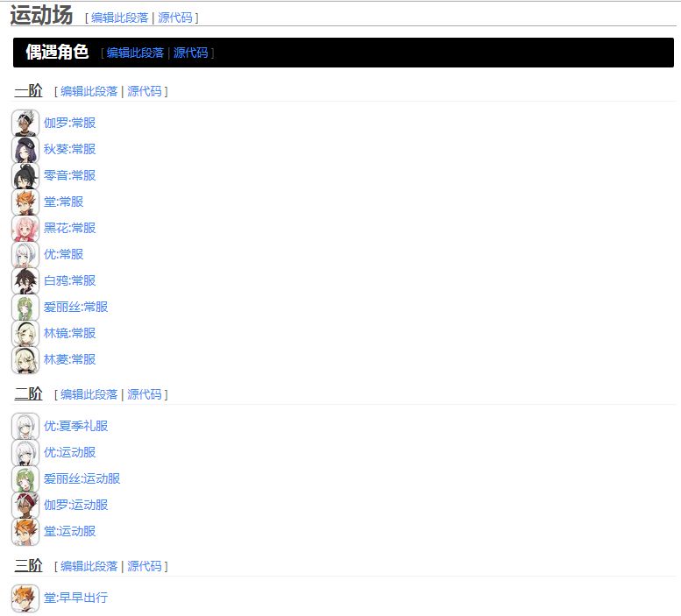Screen dimensions: 681x616
Task: Click the 白鸦:常服 character avatar icon
Action: click(x=25, y=280)
